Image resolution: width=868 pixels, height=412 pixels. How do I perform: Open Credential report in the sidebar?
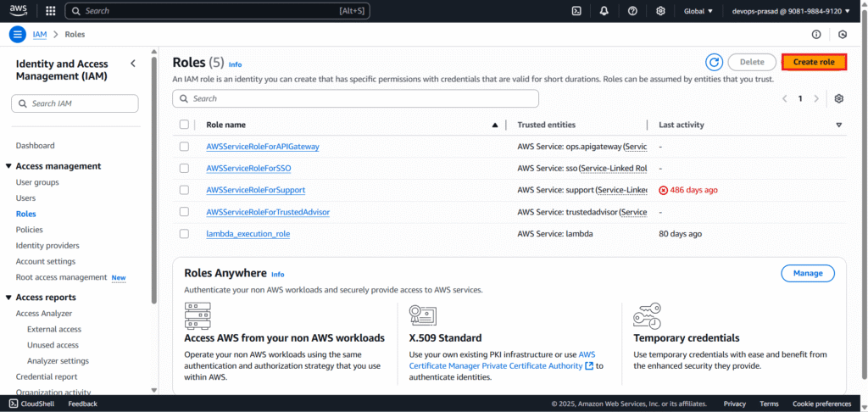[x=47, y=376]
